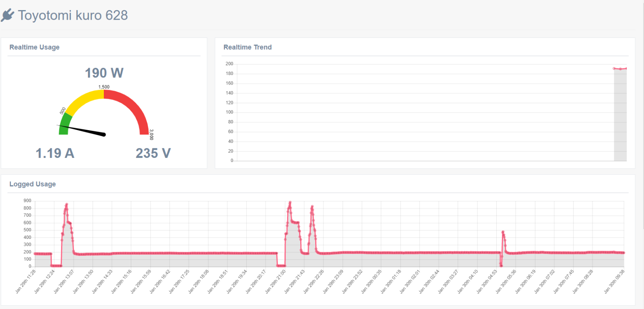Click the first usage peak near Jan 29th 13:07
The width and height of the screenshot is (644, 309).
click(x=66, y=205)
